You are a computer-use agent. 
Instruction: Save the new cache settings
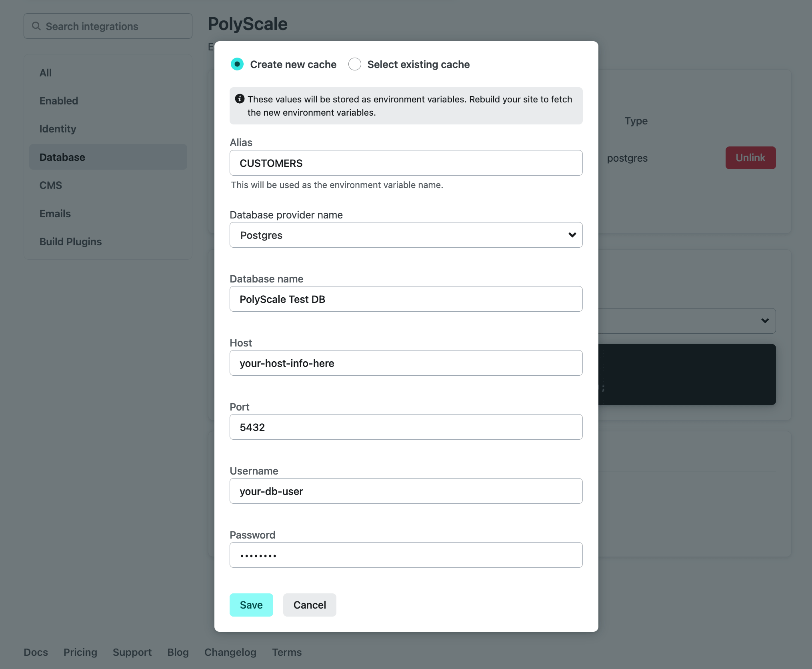(x=251, y=605)
